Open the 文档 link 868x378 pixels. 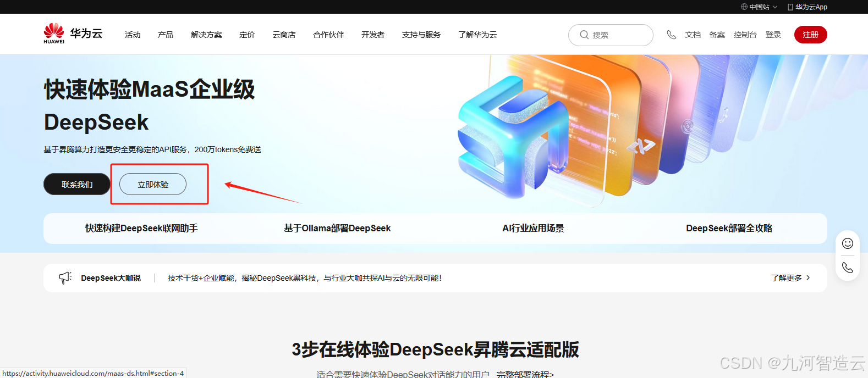[693, 35]
